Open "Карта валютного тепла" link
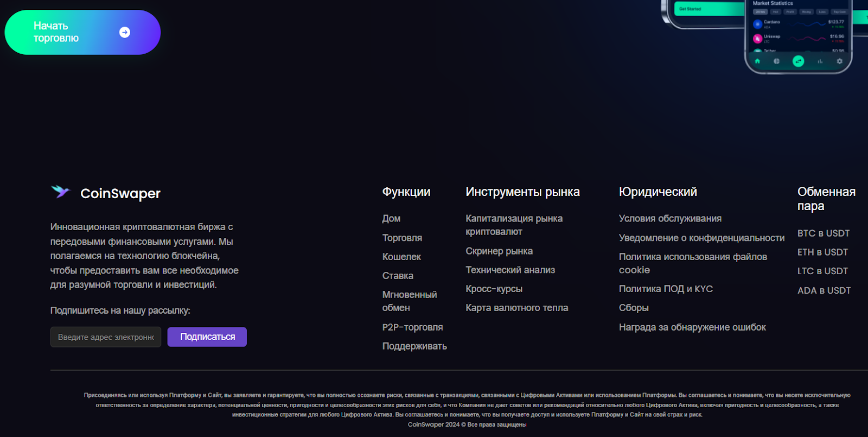This screenshot has width=868, height=437. [516, 308]
